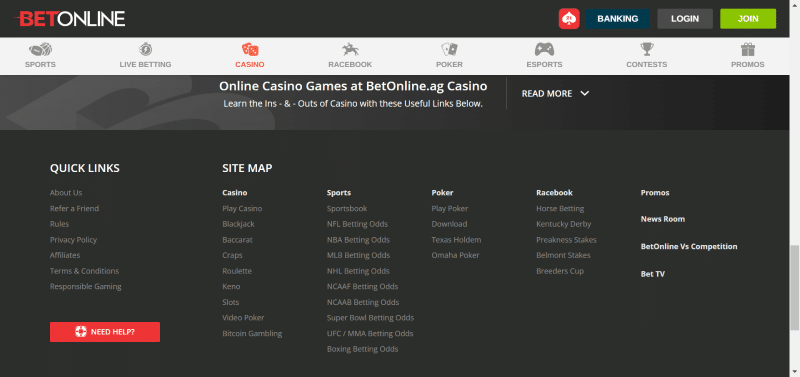The height and width of the screenshot is (377, 800).
Task: Open the Sportsbook link
Action: coord(347,208)
